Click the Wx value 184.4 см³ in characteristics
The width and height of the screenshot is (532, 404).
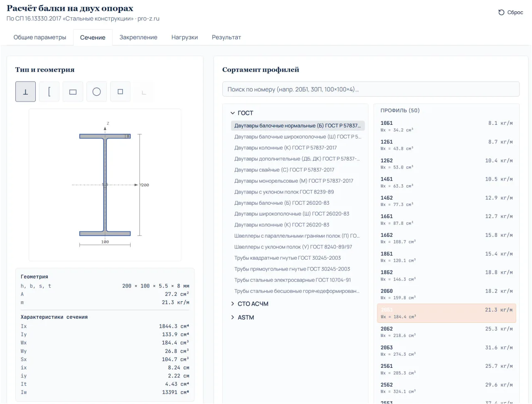(x=175, y=343)
